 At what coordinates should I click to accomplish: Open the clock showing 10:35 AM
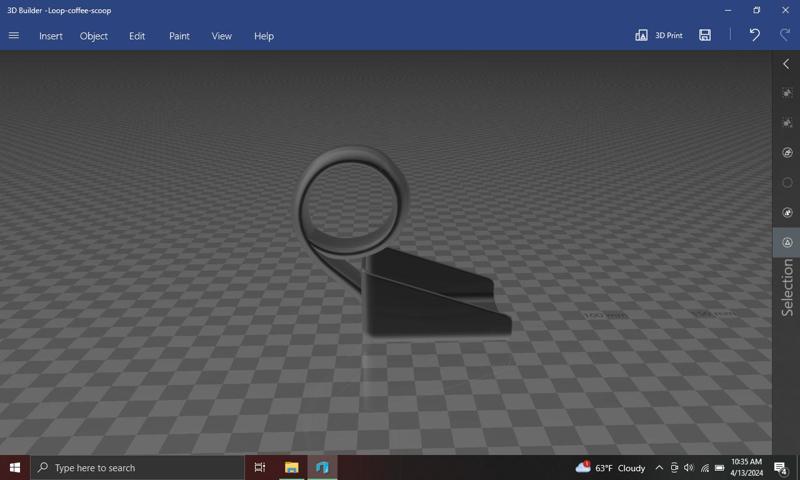click(746, 467)
